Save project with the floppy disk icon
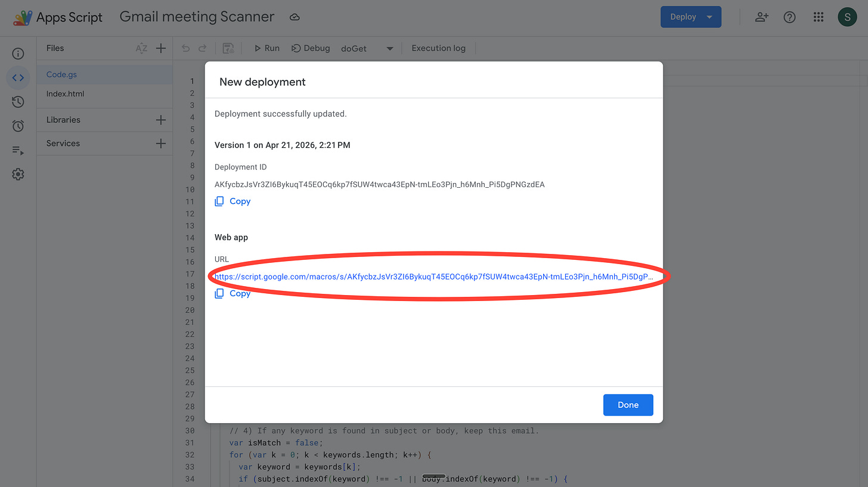868x487 pixels. coord(228,48)
